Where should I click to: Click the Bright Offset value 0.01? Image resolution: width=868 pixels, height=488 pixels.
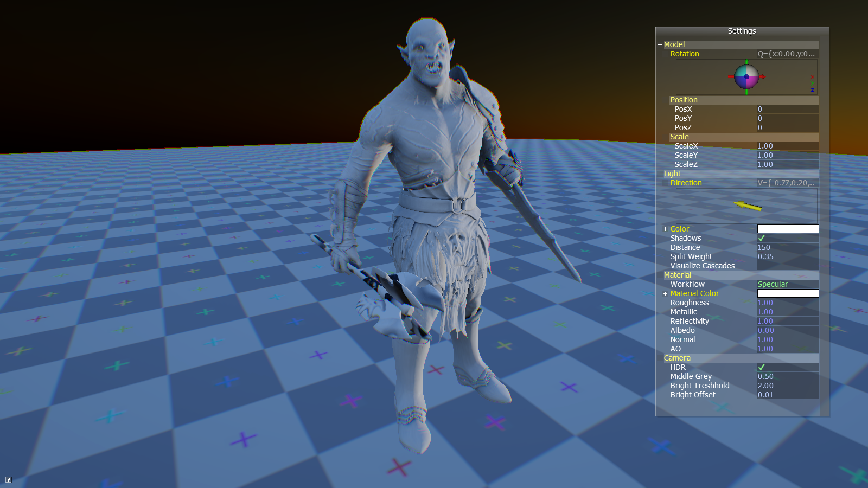[788, 395]
